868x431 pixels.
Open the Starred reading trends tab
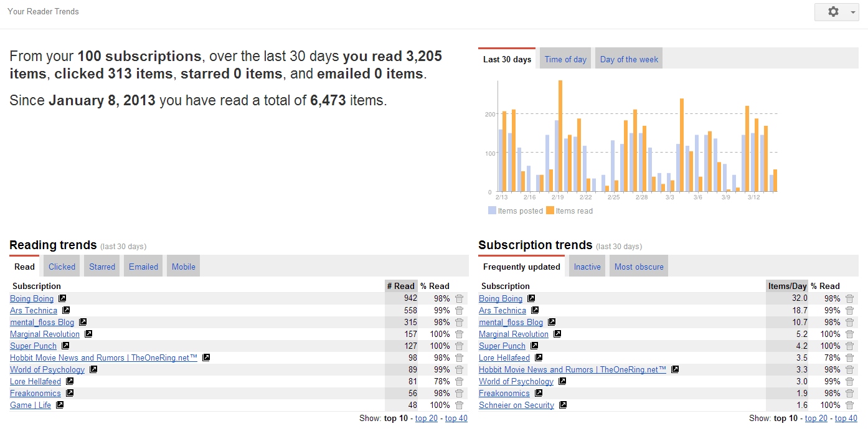click(102, 267)
